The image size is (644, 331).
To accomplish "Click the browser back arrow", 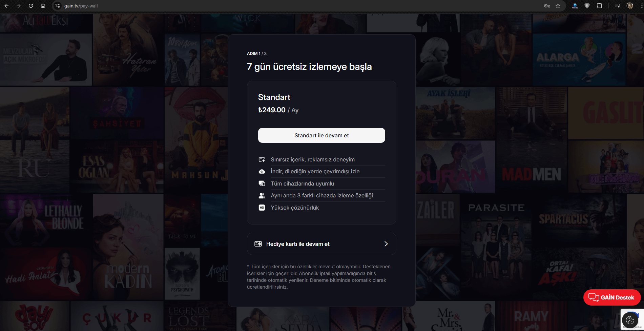I will (x=6, y=6).
